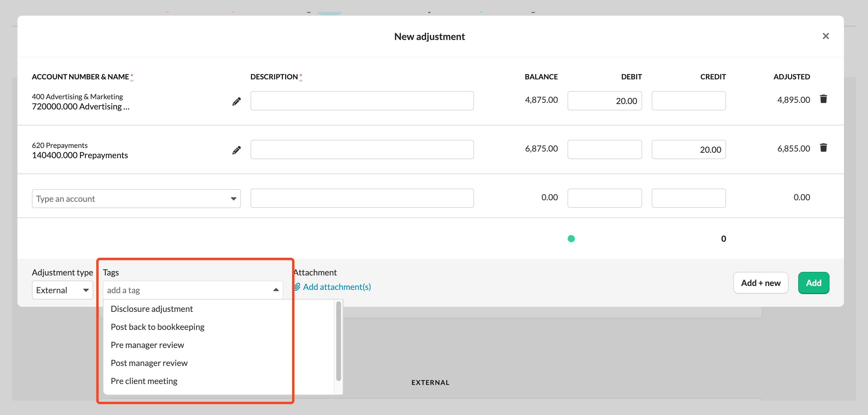
Task: Select the Disclosure adjustment tag
Action: coord(152,309)
